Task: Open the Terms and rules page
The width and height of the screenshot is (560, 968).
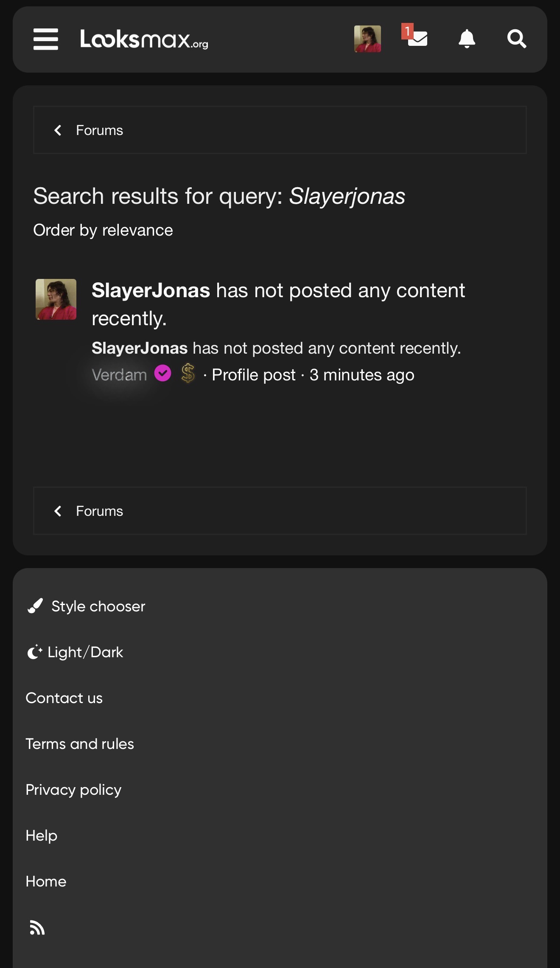Action: click(80, 744)
